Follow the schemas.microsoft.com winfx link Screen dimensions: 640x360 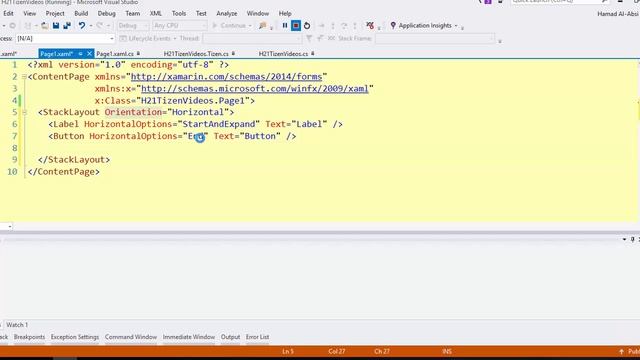pyautogui.click(x=255, y=89)
